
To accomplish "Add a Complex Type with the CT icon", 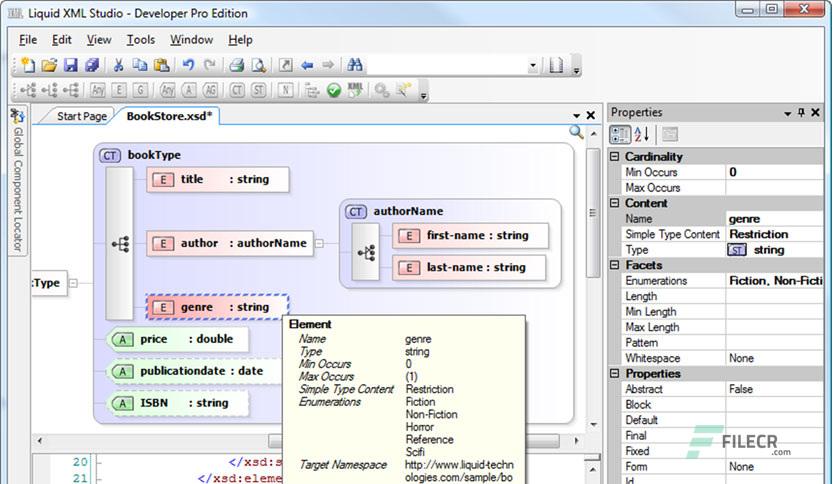I will click(x=237, y=90).
